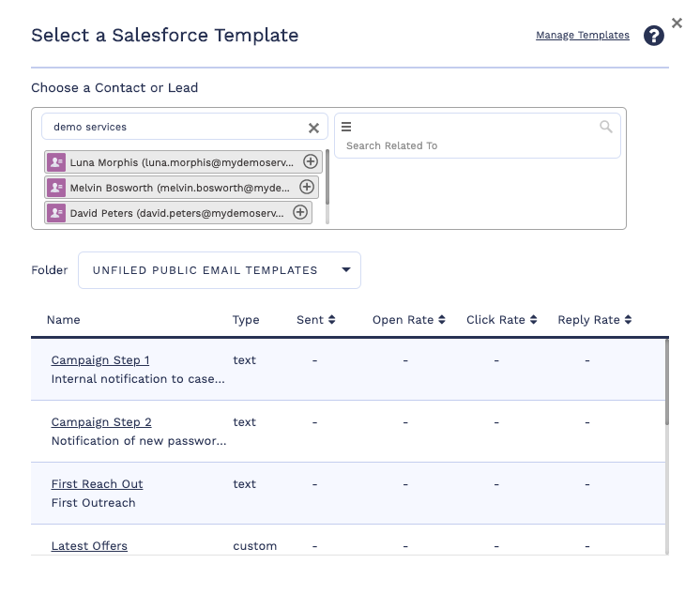Clear the demo services search text
700x594 pixels.
pos(314,128)
